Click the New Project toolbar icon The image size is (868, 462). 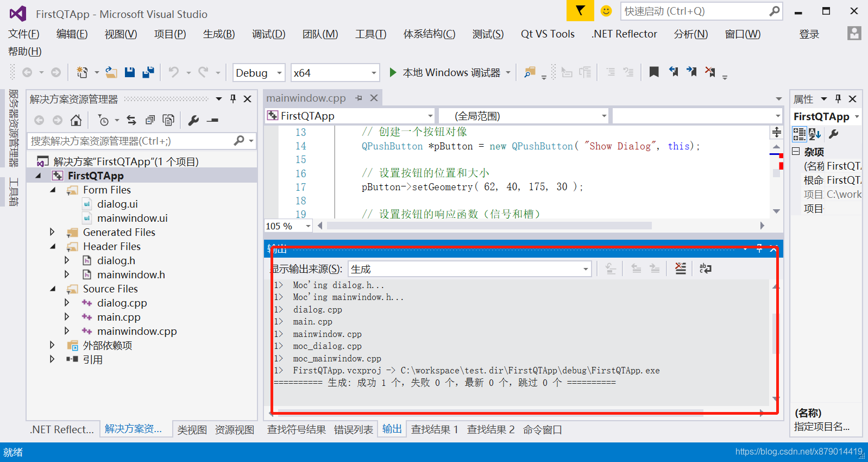pos(82,72)
